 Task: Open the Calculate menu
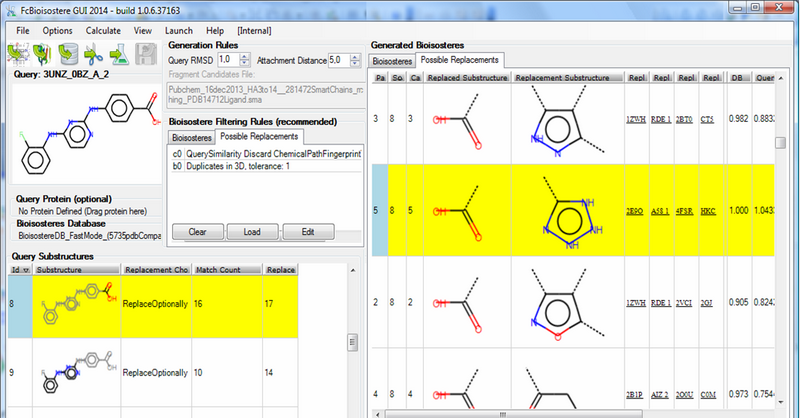(x=103, y=30)
